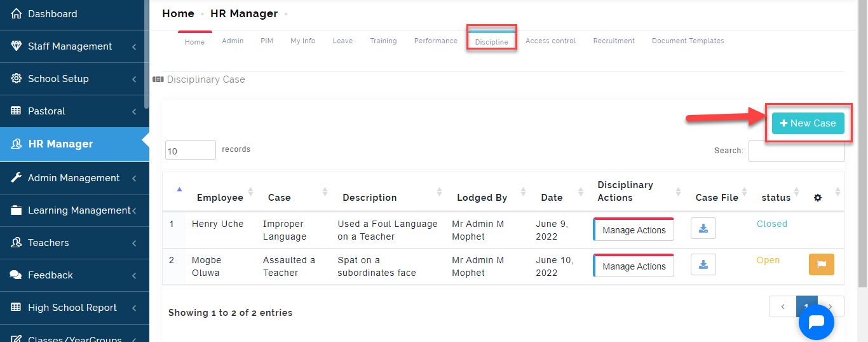868x342 pixels.
Task: Open the Home tab
Action: click(x=194, y=42)
